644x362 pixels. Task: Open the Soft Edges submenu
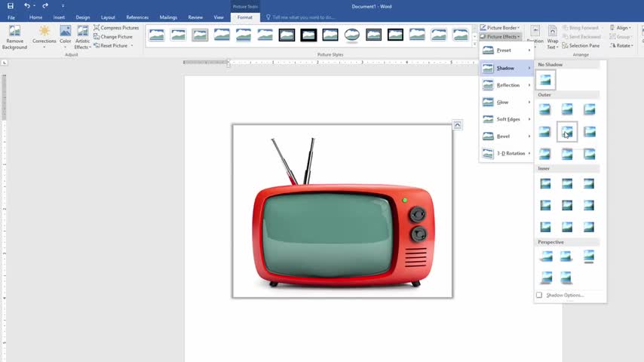(506, 119)
